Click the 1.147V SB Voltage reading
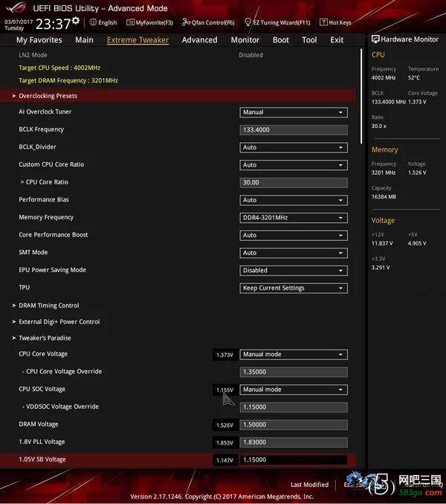Image resolution: width=446 pixels, height=504 pixels. point(224,460)
